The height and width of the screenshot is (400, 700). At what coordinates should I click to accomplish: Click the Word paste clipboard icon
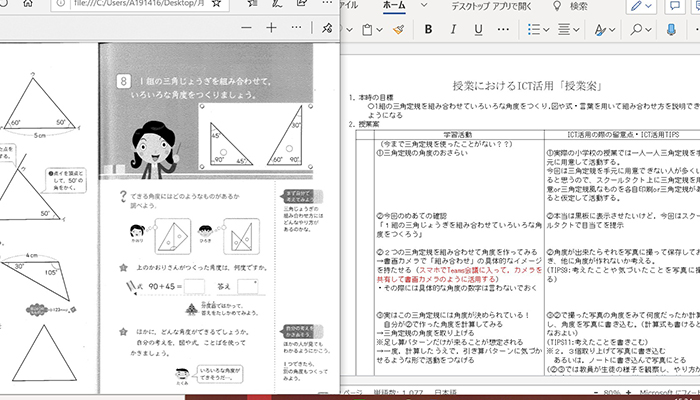click(367, 30)
